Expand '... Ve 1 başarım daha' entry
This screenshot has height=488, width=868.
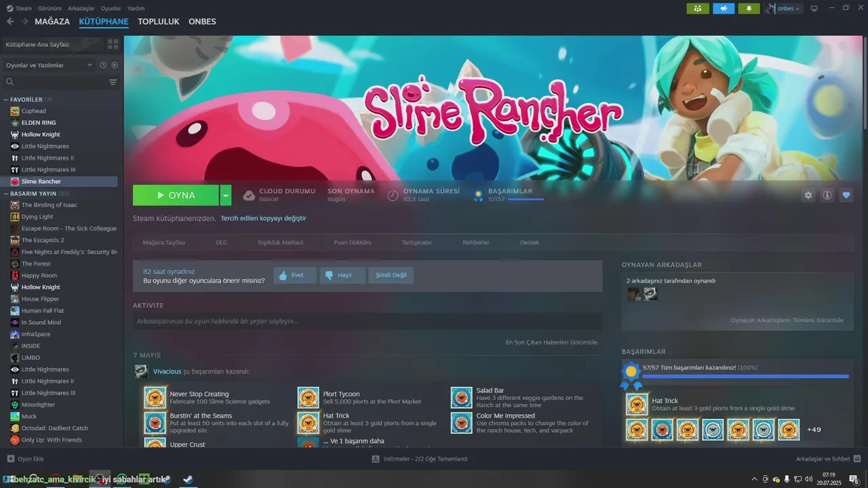tap(353, 441)
